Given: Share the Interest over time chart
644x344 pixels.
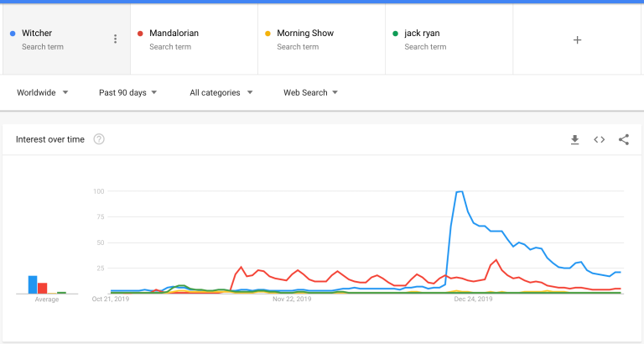Looking at the screenshot, I should 624,139.
